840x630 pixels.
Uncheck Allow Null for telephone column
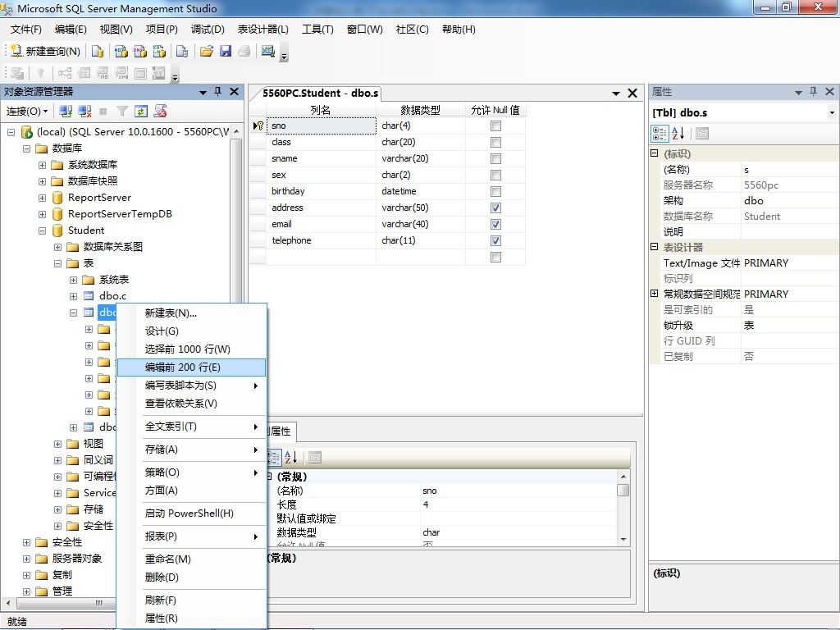coord(495,240)
